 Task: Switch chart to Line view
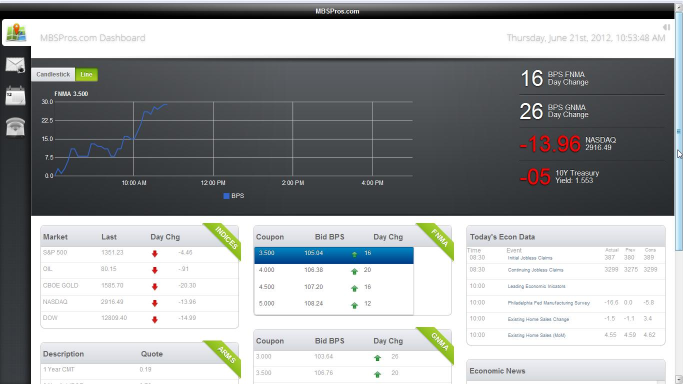click(x=86, y=74)
